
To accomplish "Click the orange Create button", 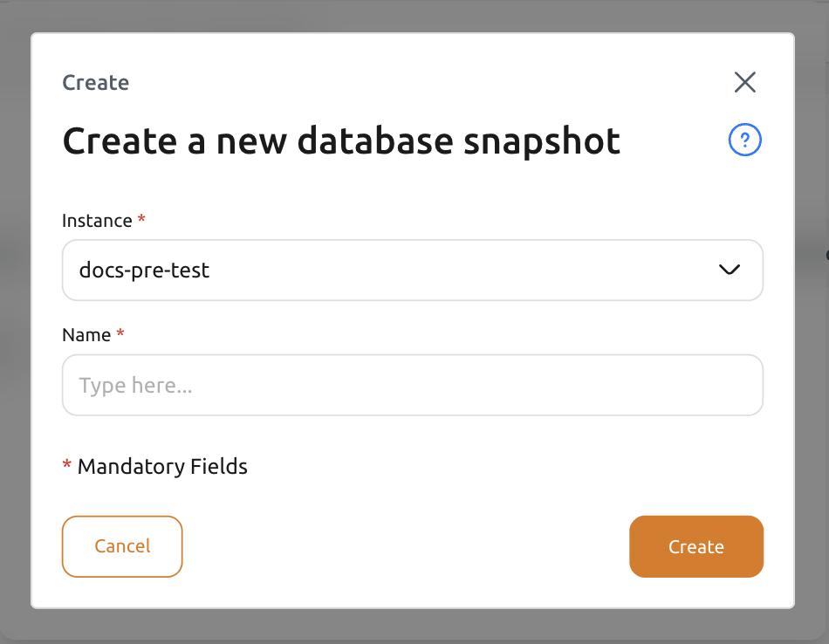I will pos(696,546).
